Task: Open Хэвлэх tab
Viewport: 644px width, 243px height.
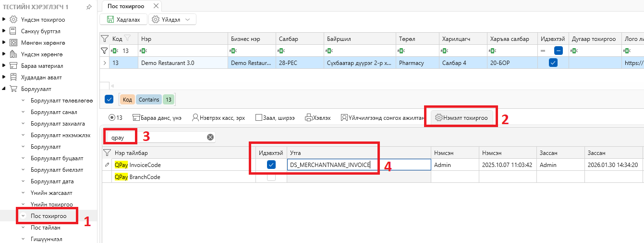Action: (317, 117)
